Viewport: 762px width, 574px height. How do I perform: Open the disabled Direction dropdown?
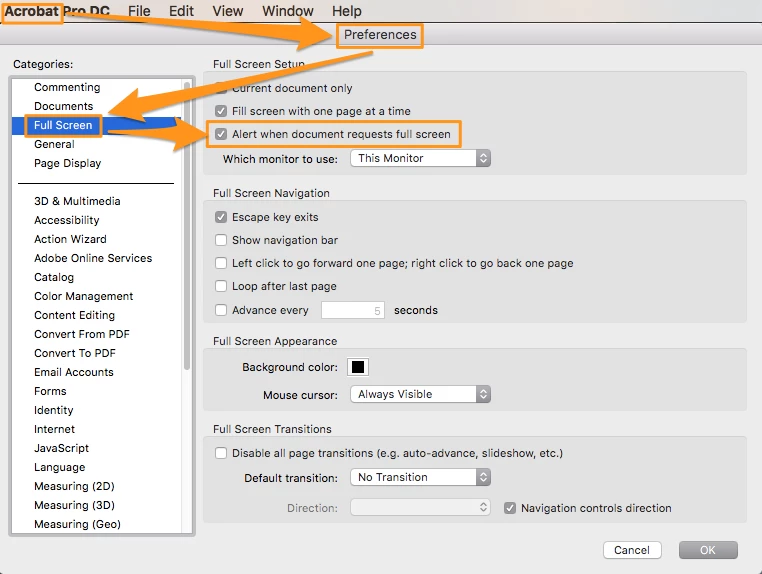(420, 507)
